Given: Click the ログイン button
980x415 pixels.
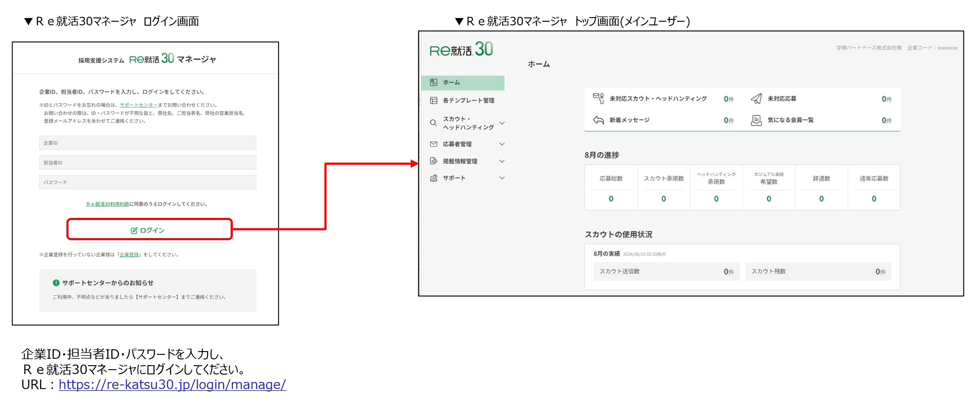Looking at the screenshot, I should pyautogui.click(x=148, y=230).
